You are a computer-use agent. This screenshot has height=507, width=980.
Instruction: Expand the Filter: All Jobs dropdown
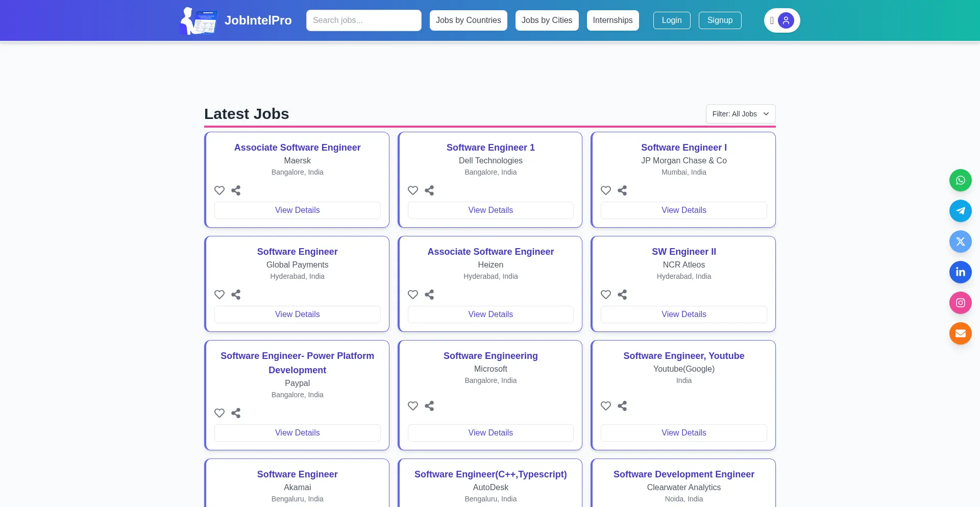[740, 114]
